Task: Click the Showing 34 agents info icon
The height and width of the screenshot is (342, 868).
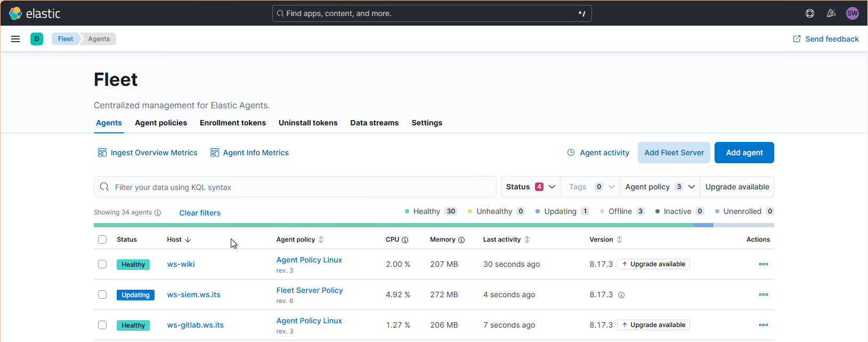Action: tap(158, 213)
